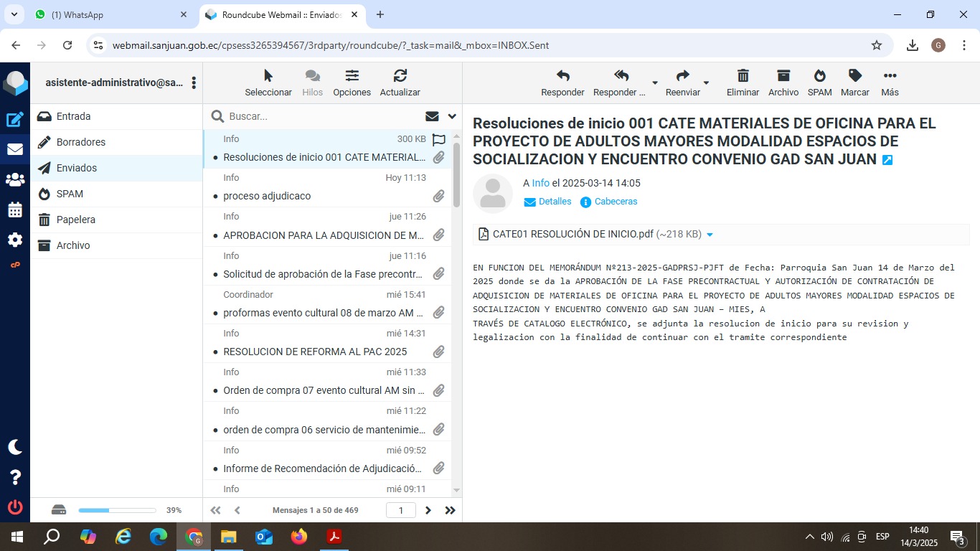This screenshot has height=551, width=980.
Task: Toggle dark mode moon icon
Action: pos(15,447)
